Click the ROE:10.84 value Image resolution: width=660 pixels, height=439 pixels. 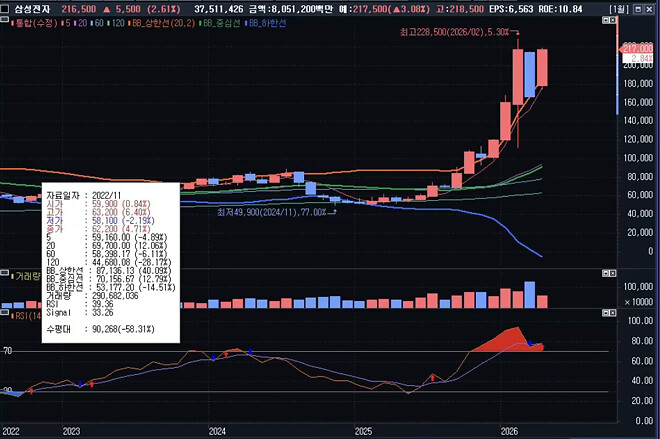click(560, 9)
